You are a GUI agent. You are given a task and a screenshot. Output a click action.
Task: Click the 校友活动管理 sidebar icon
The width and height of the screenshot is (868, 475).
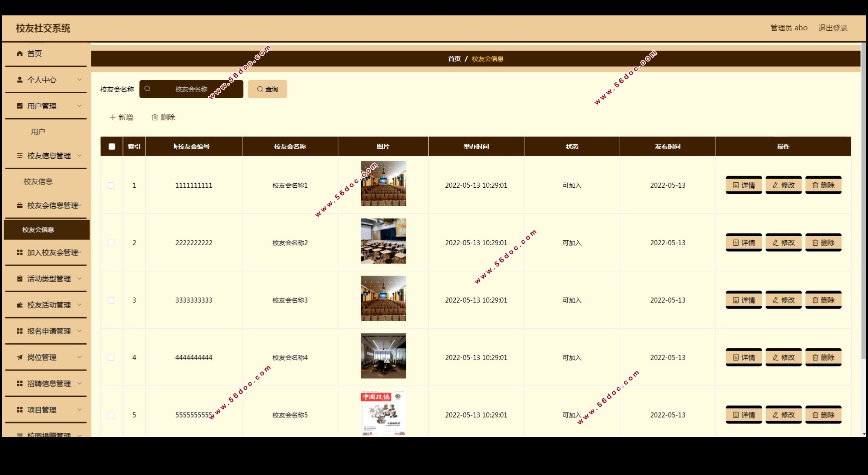(19, 305)
